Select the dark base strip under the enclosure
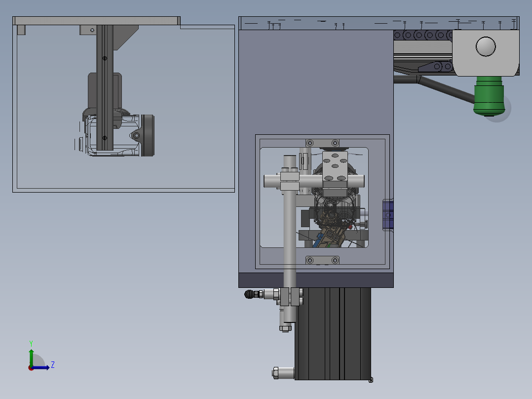Image resolution: width=532 pixels, height=399 pixels. click(316, 280)
